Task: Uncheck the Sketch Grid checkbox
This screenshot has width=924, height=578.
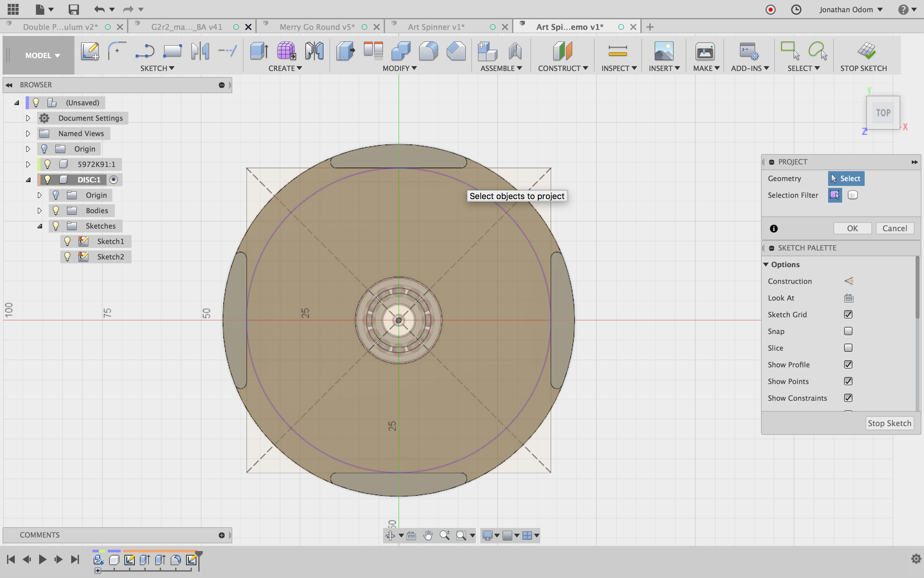Action: coord(848,314)
